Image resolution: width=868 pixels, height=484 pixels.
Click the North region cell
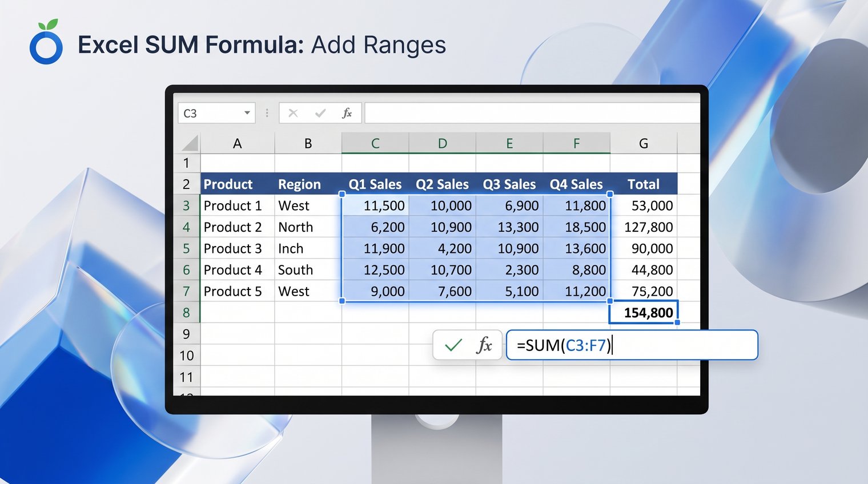coord(308,227)
